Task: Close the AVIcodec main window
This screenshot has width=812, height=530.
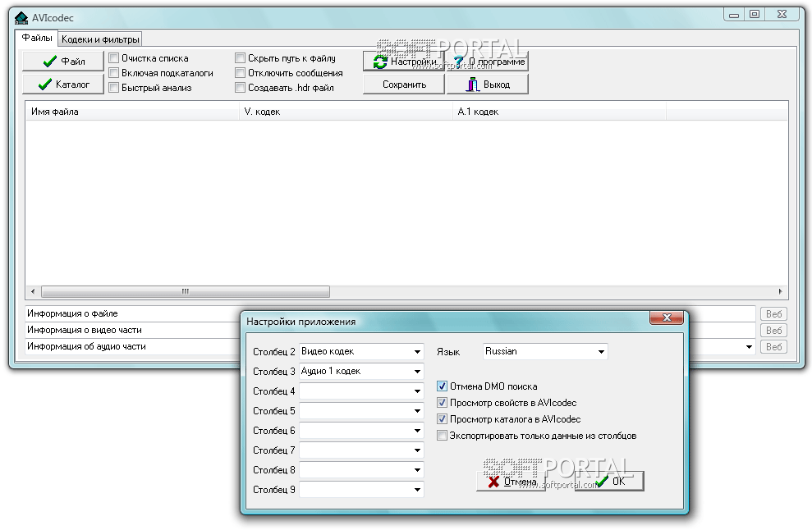Action: [782, 15]
